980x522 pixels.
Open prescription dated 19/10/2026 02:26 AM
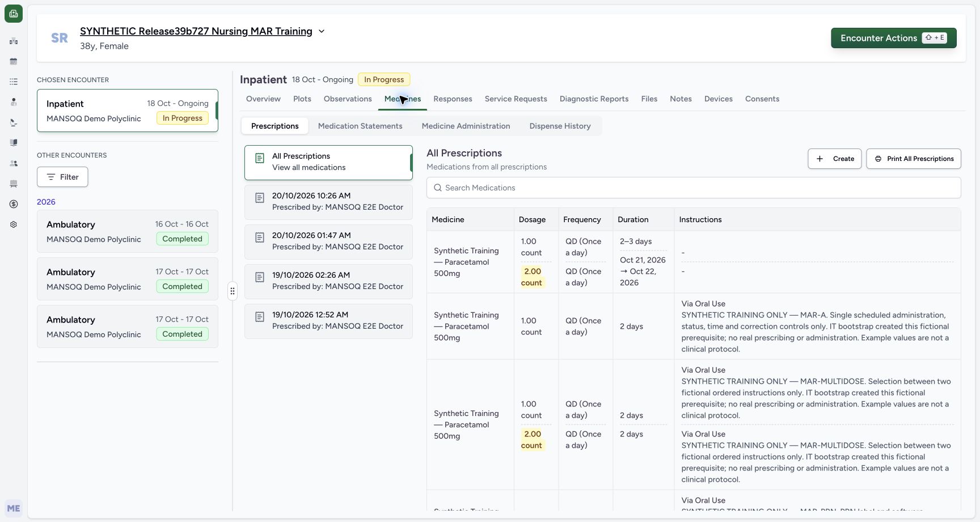[328, 281]
